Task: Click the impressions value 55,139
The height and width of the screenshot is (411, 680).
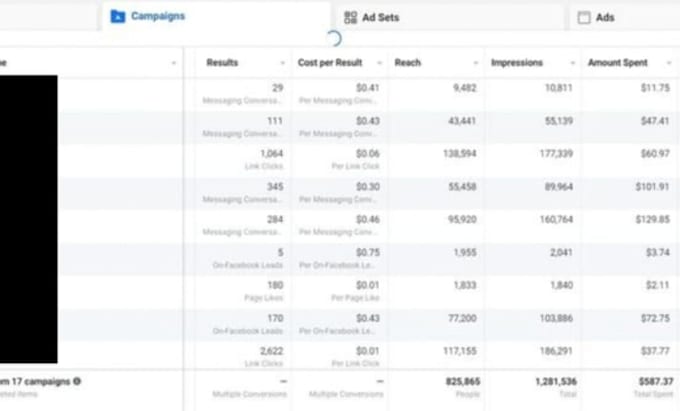Action: tap(559, 121)
